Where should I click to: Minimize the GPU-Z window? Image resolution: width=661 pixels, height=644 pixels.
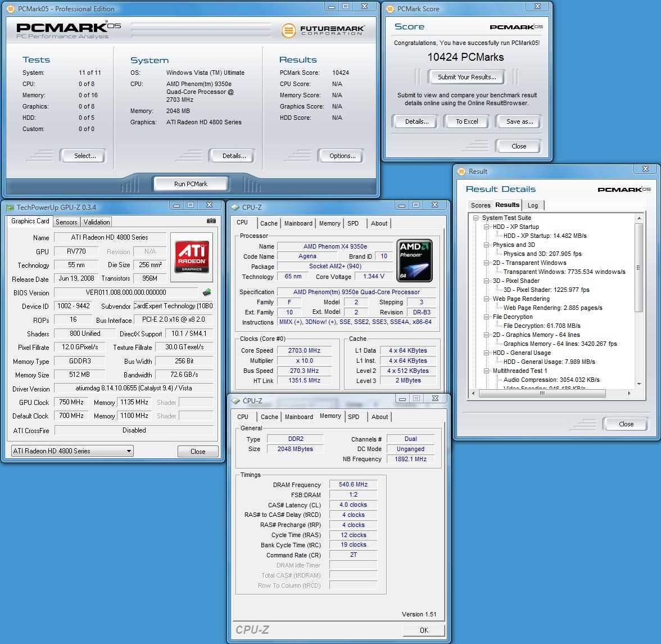click(176, 205)
